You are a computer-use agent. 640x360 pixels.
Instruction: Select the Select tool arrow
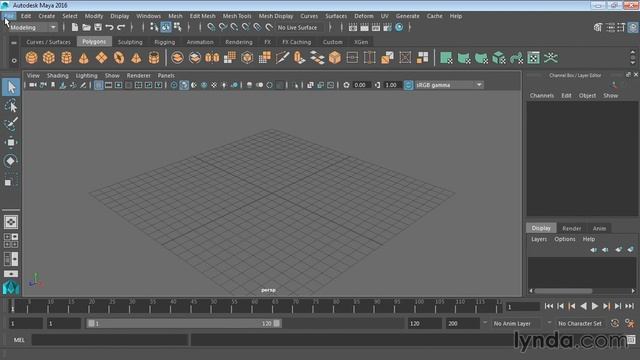(11, 87)
